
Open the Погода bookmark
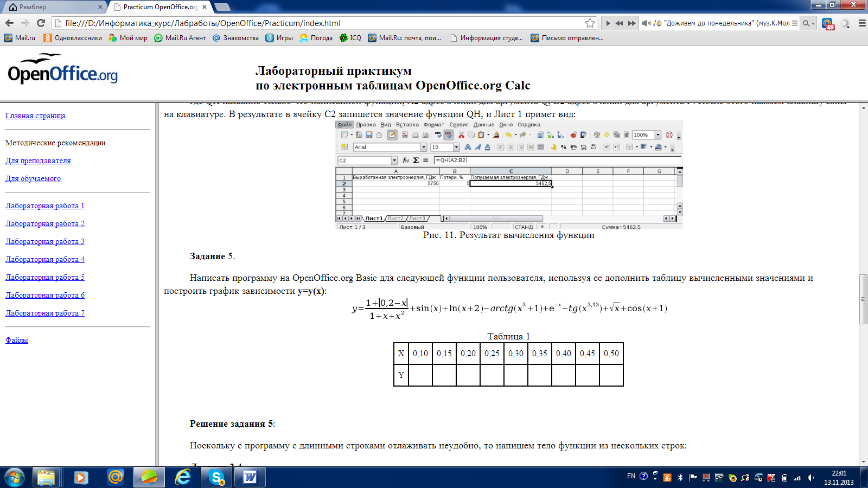coord(316,38)
